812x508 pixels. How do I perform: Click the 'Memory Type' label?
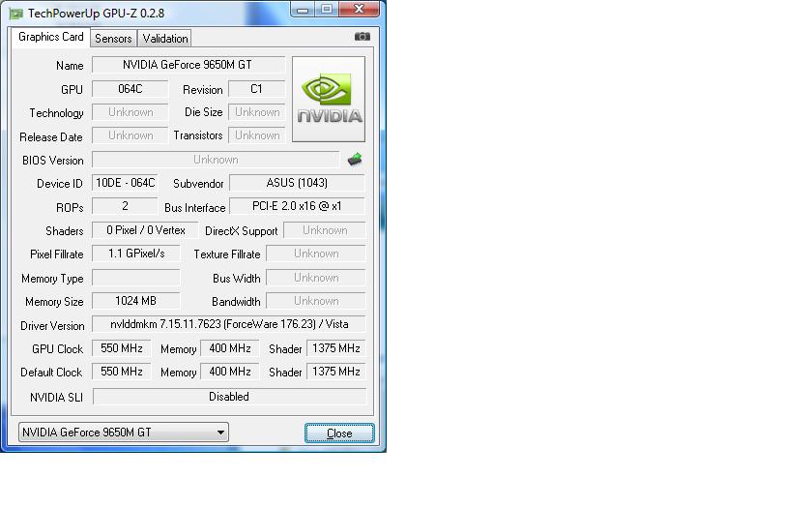click(x=52, y=279)
